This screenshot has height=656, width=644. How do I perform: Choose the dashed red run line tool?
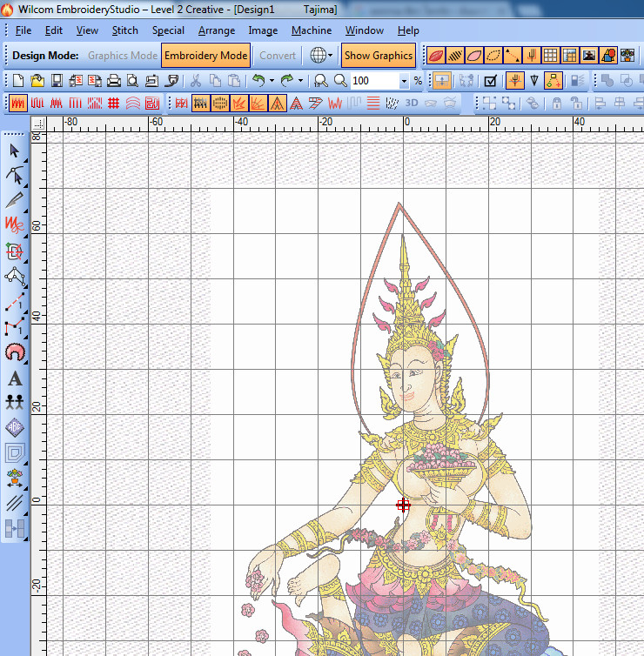click(x=15, y=301)
